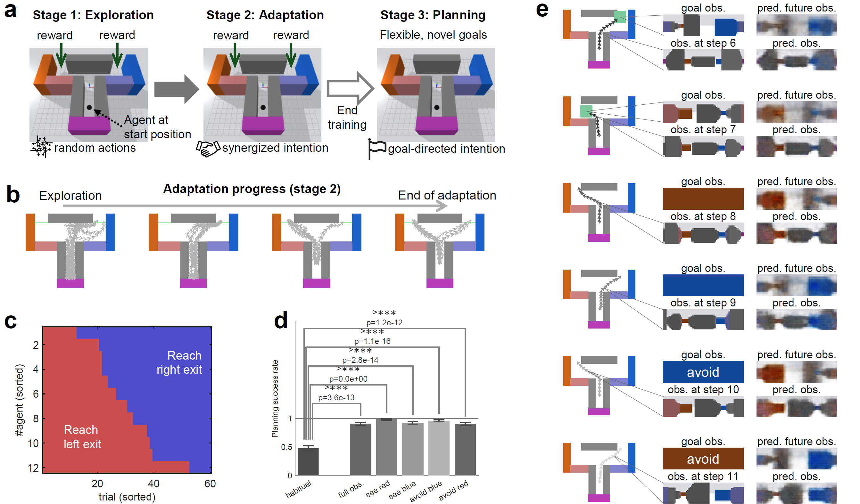Select the reward arrow icon left side
The height and width of the screenshot is (504, 860).
(x=61, y=56)
